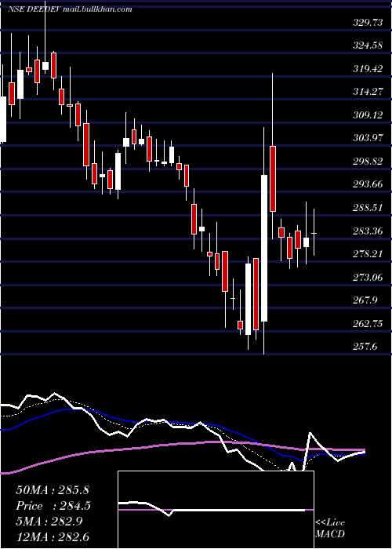
Task: Click the 293.66 price axis label
Action: point(368,184)
